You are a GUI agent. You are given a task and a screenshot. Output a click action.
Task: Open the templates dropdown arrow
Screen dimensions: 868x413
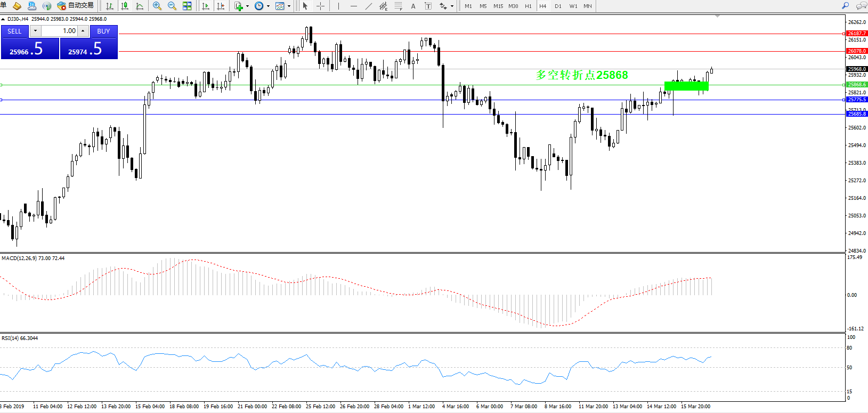click(x=289, y=6)
